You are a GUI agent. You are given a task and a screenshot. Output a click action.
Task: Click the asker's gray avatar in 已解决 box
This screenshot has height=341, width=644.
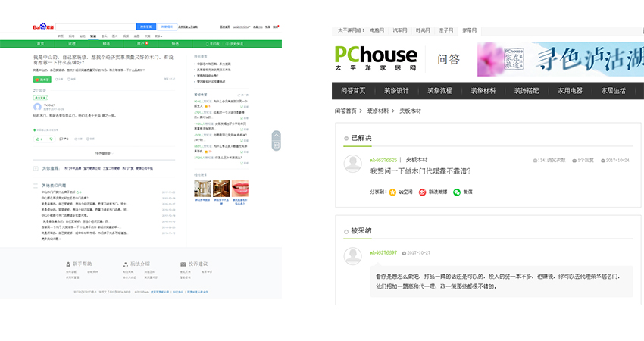(353, 164)
